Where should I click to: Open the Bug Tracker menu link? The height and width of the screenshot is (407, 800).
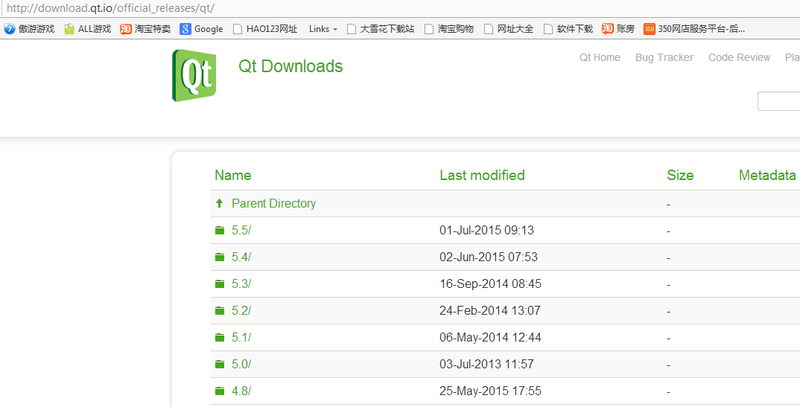point(664,58)
